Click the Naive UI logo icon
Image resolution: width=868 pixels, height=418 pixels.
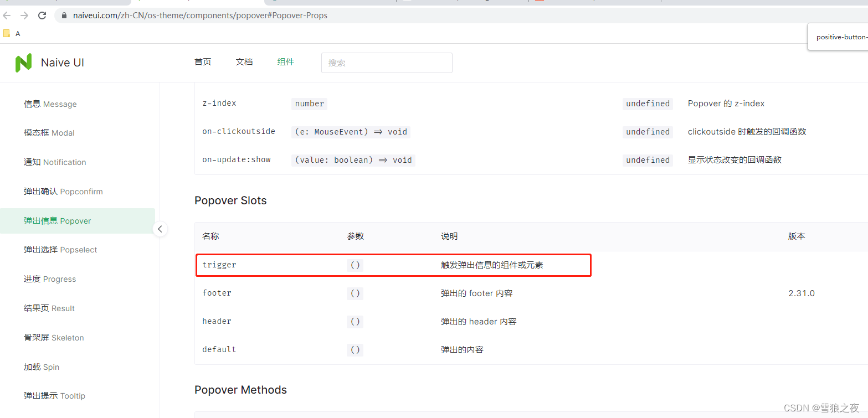click(23, 62)
